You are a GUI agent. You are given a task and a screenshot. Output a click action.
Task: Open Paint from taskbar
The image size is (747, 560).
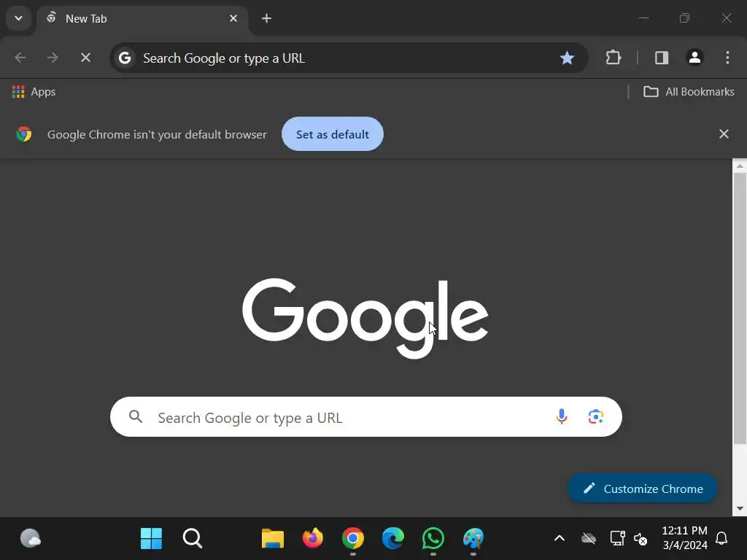point(473,539)
